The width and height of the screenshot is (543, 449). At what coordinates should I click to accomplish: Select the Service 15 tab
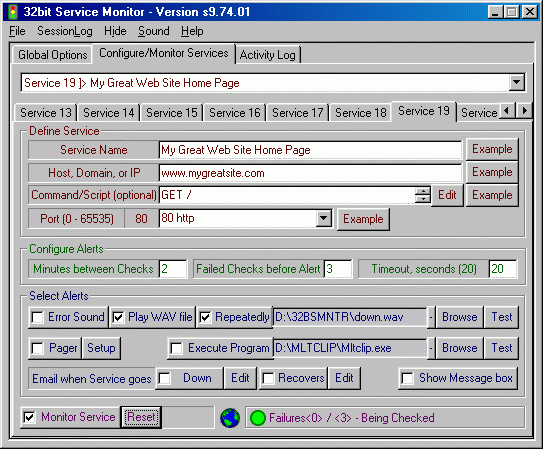(171, 113)
